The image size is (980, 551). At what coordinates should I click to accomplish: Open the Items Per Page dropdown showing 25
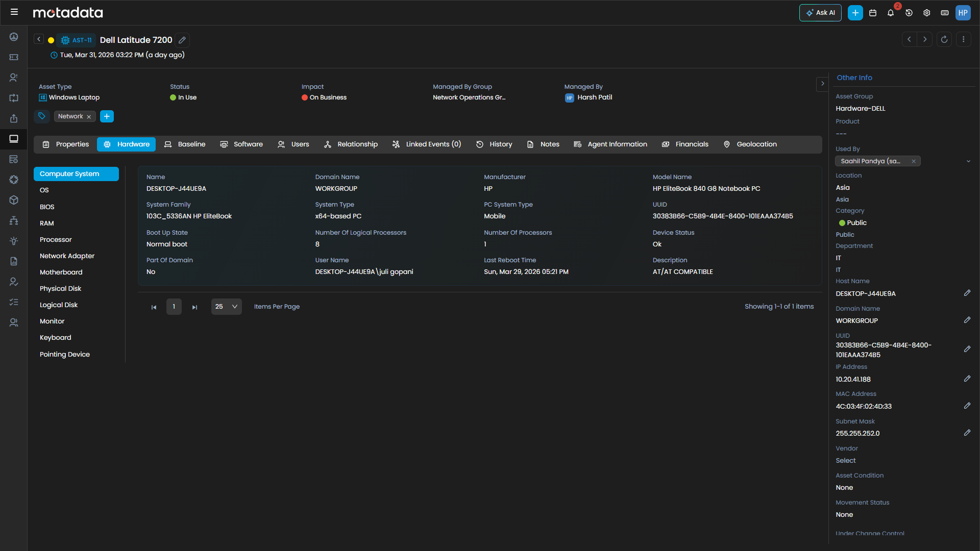[x=226, y=307]
